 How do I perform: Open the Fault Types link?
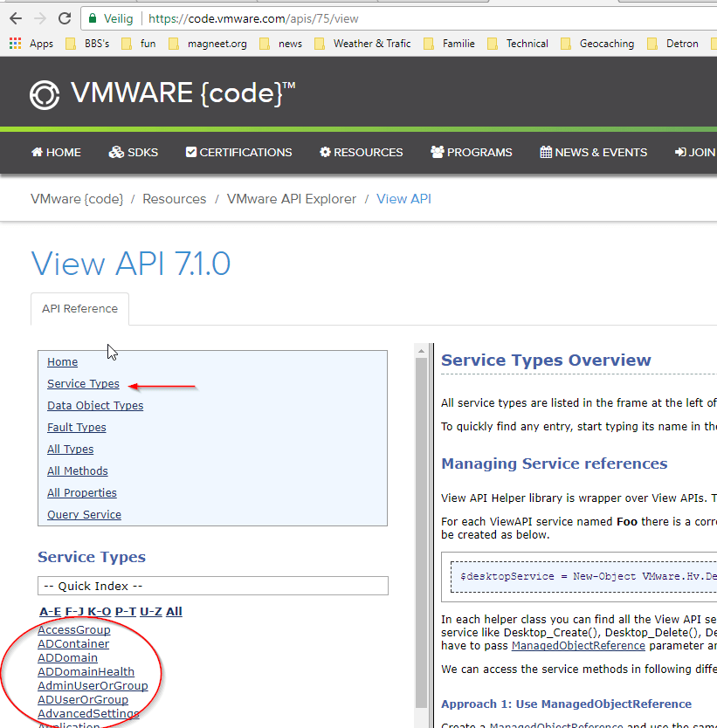pyautogui.click(x=77, y=427)
